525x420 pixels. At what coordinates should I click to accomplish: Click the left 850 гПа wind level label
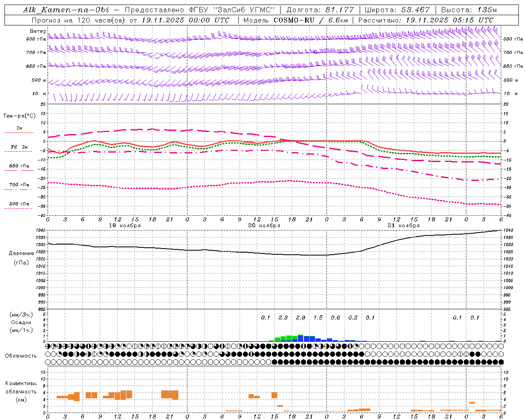click(x=36, y=66)
